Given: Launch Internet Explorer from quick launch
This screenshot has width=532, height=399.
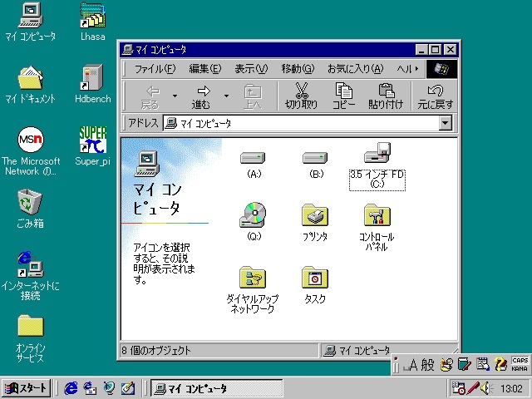Looking at the screenshot, I should 71,388.
